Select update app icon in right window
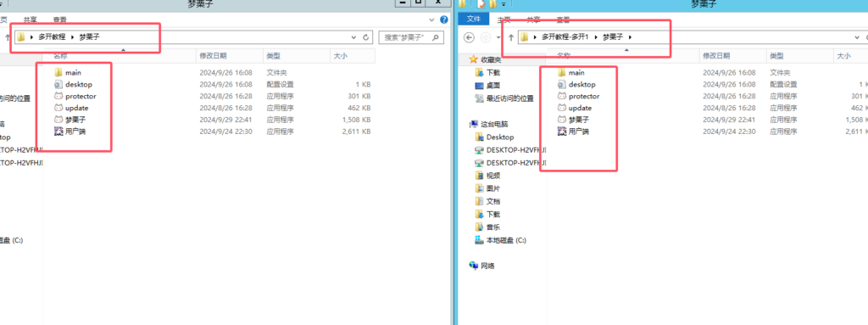 562,108
